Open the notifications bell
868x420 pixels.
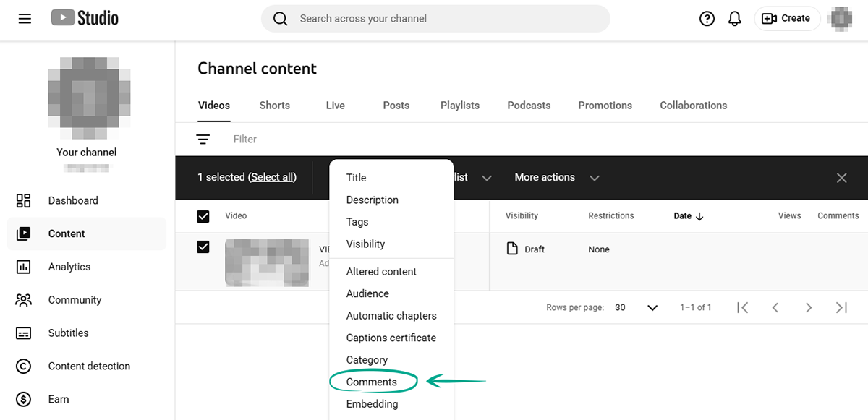[735, 19]
